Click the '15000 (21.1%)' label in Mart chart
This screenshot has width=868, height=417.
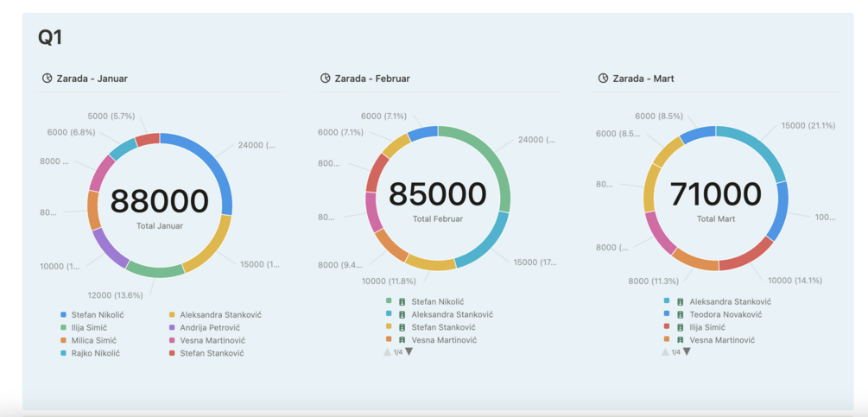tap(808, 125)
